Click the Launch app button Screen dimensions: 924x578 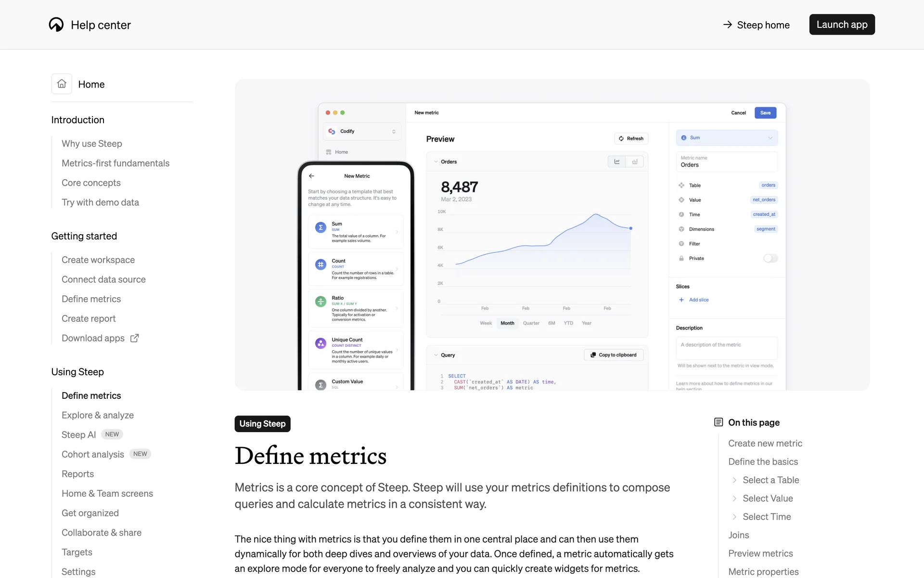pyautogui.click(x=842, y=25)
